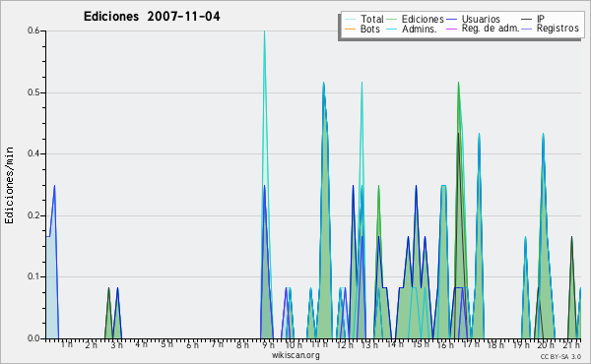The height and width of the screenshot is (364, 591).
Task: Click the '16 h' x-axis tick label
Action: click(445, 344)
